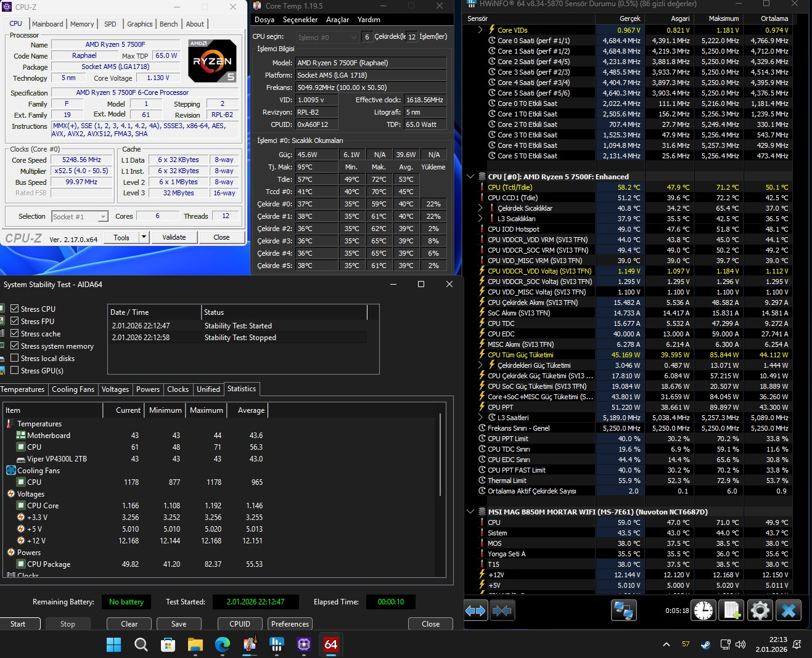Click CPU-Z Core Speed value 5248.56 MHz
This screenshot has width=812, height=658.
pos(81,160)
